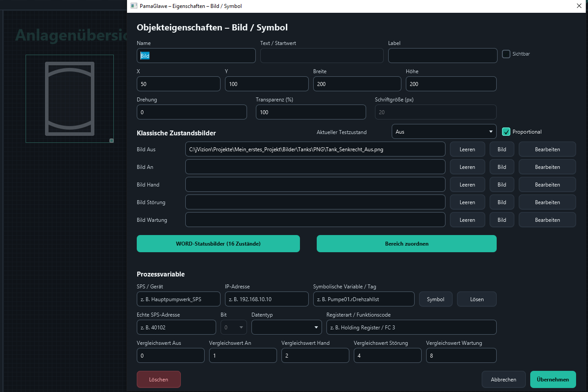Click Bearbeiten in the Bild Wartung row

point(547,220)
